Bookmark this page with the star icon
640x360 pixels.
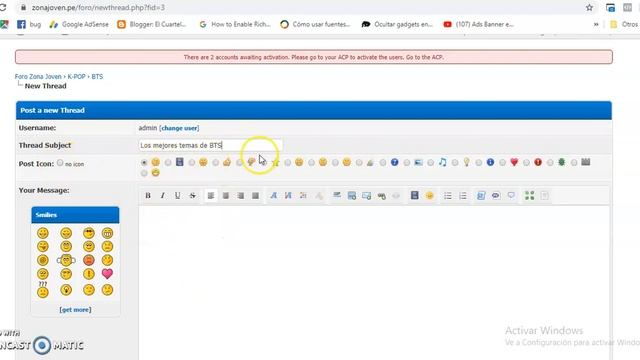pyautogui.click(x=589, y=8)
